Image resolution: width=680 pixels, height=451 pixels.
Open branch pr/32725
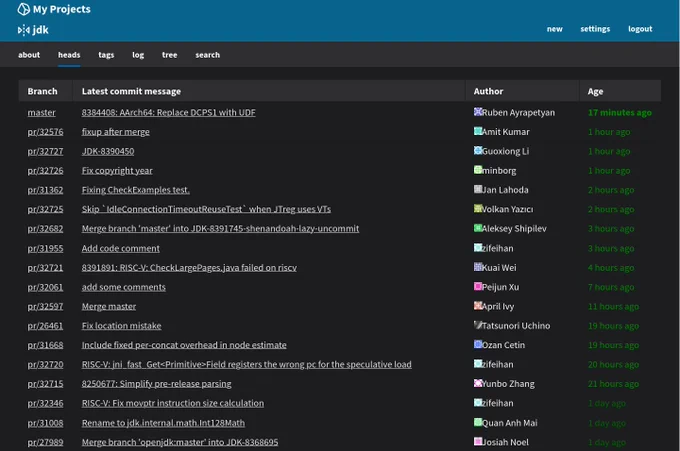tap(46, 209)
